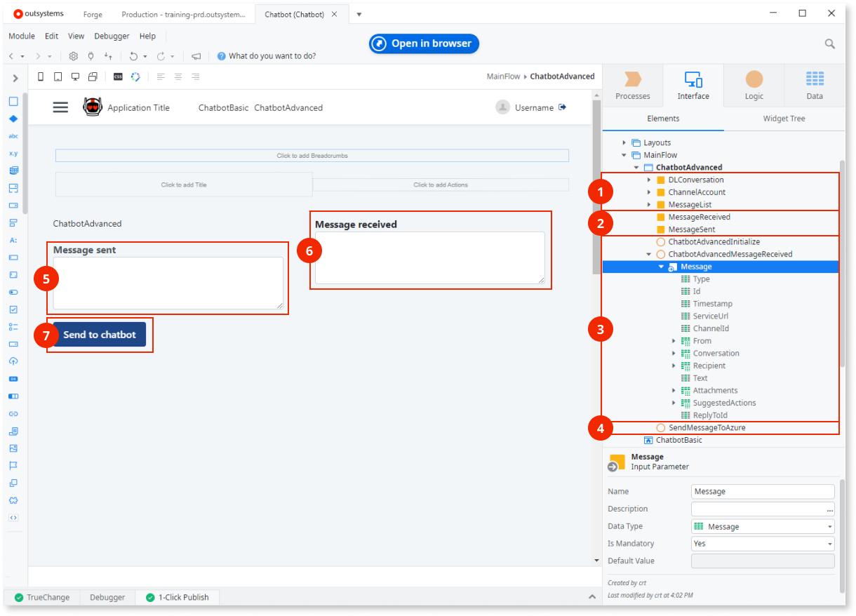Apply center alignment from the toolbar

coord(178,76)
